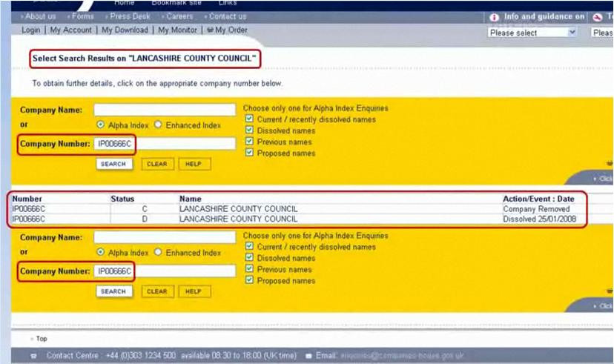Select Alpha Index radio in upper form
This screenshot has width=614, height=364.
101,125
